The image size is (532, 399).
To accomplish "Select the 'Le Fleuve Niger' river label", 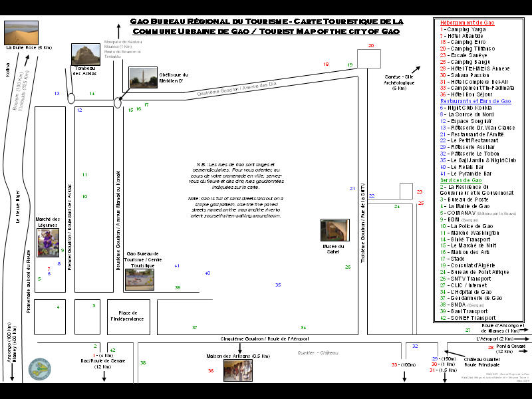I will 17,206.
